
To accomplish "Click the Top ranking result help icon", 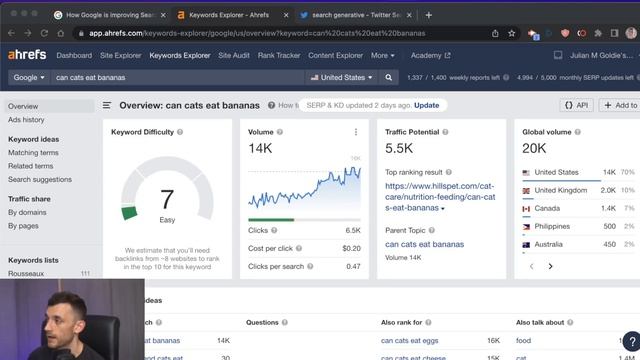I will click(x=449, y=172).
